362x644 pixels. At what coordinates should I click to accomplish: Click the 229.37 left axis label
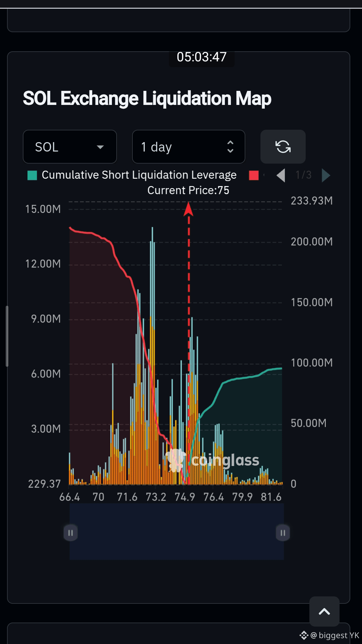coord(44,484)
